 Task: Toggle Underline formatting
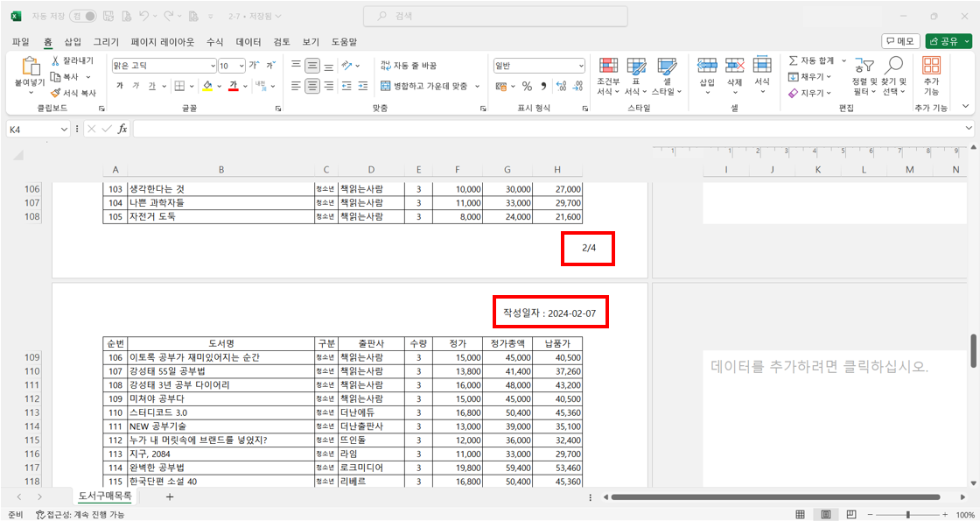[x=152, y=86]
